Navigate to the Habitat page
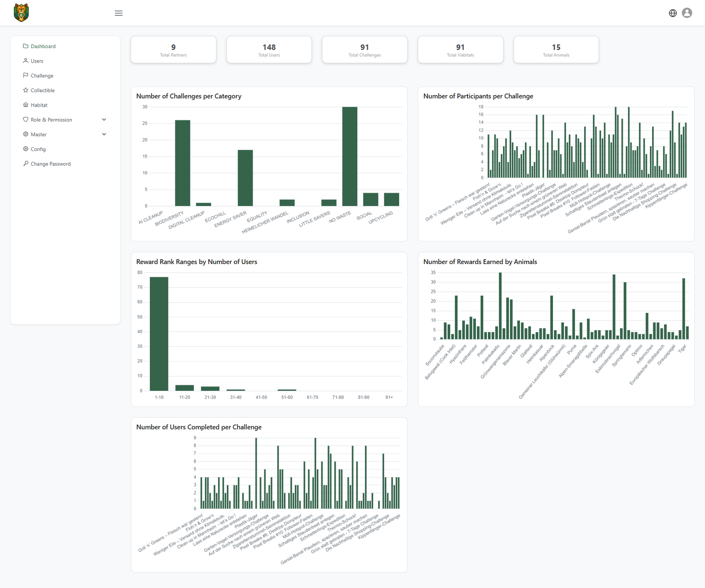 point(39,105)
